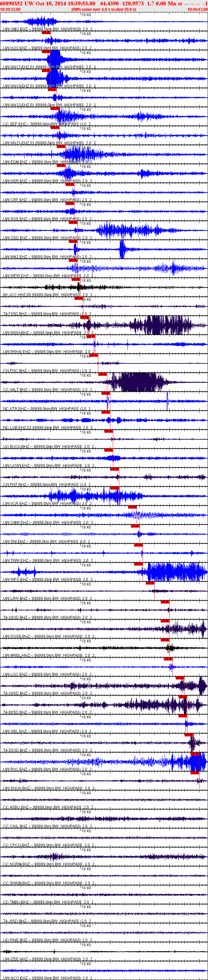Select the UW OSD EHZ station label

48,239
